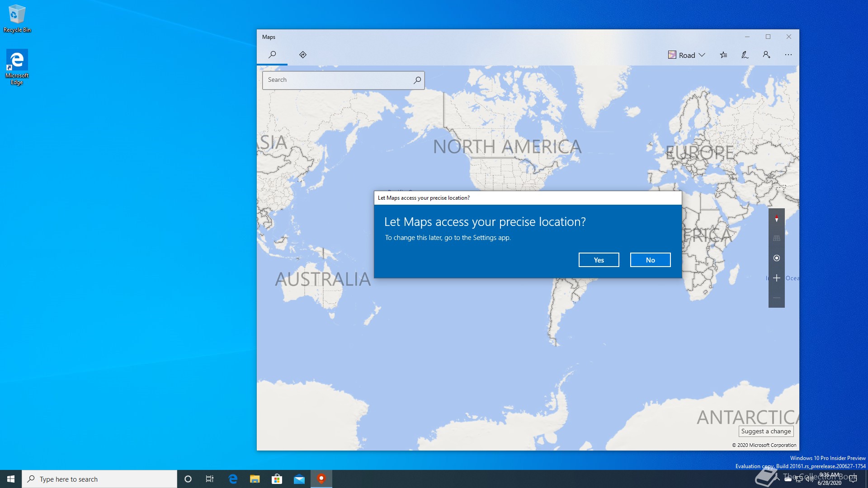The image size is (868, 488).
Task: Open the Mail app from the taskbar
Action: (299, 479)
